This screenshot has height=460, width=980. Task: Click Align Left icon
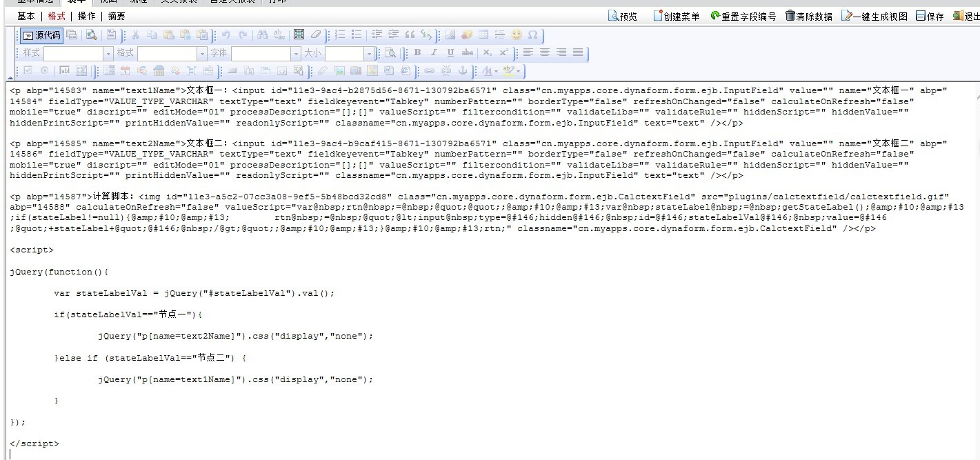[528, 52]
